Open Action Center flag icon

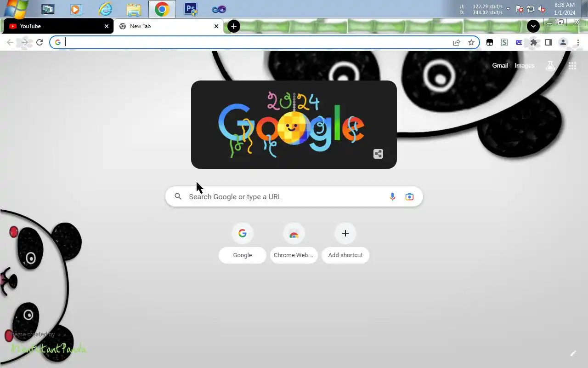(x=520, y=9)
